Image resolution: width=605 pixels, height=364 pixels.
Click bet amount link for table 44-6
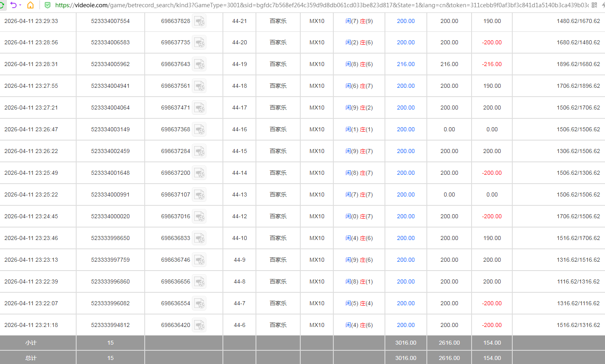[x=405, y=325]
